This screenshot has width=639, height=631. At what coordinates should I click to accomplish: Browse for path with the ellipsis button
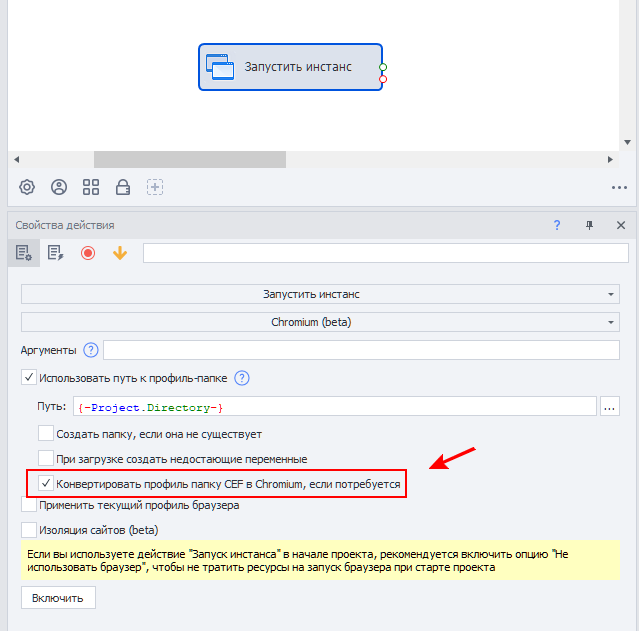point(610,406)
